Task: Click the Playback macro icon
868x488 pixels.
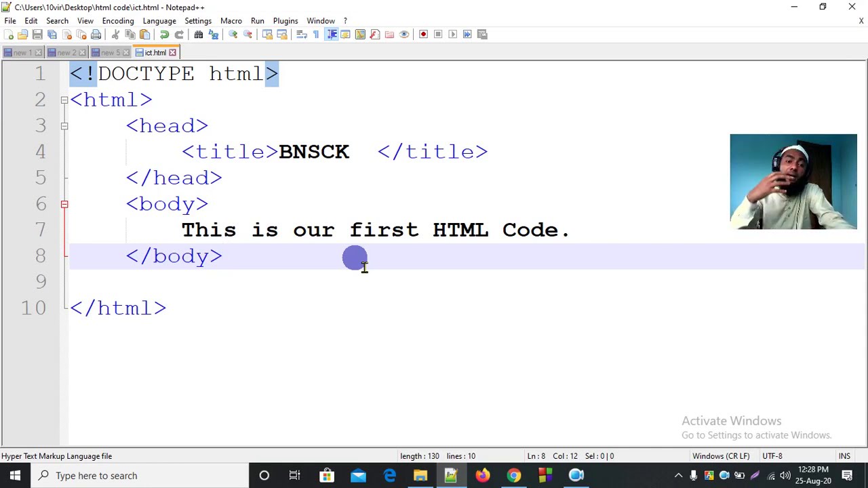Action: point(453,35)
